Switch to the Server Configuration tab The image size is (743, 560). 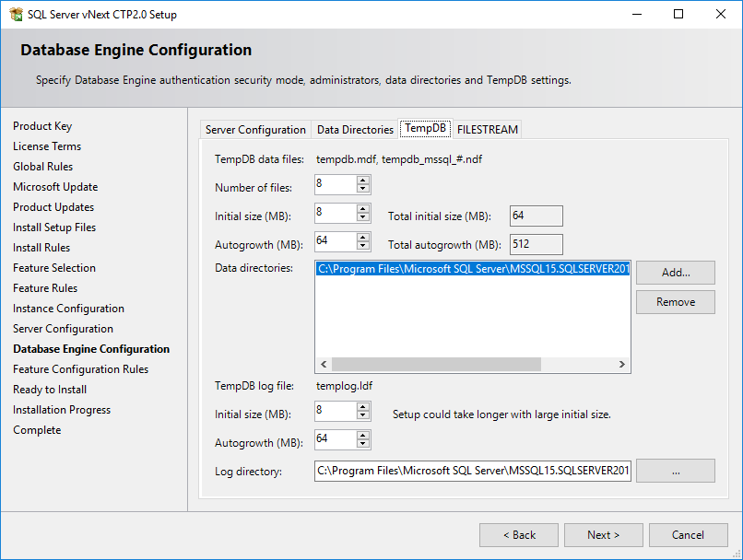point(255,129)
